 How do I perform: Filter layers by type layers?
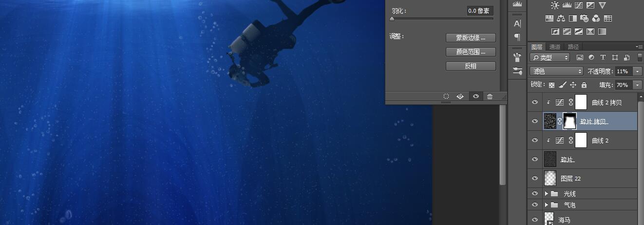(x=603, y=58)
